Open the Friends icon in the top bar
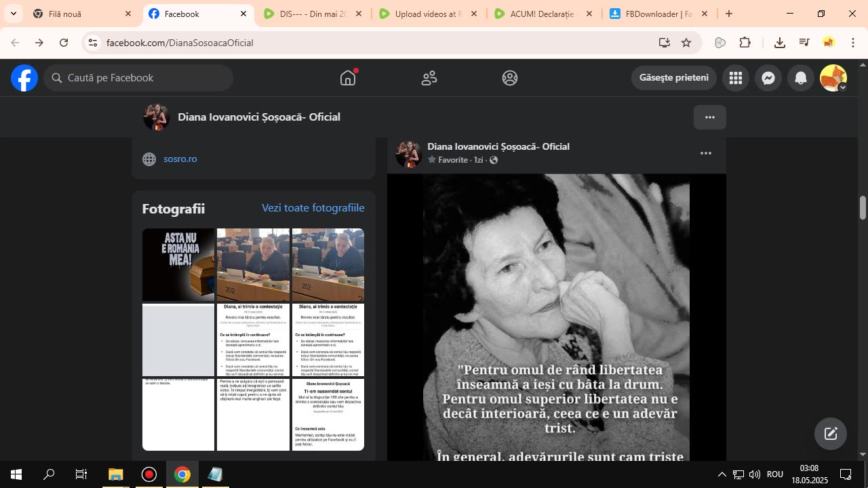This screenshot has width=868, height=488. (429, 78)
